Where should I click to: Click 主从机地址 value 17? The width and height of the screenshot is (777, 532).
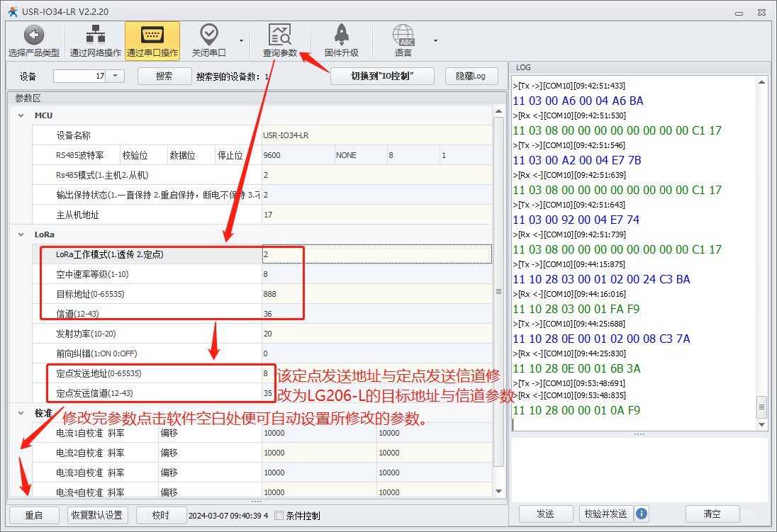(376, 215)
